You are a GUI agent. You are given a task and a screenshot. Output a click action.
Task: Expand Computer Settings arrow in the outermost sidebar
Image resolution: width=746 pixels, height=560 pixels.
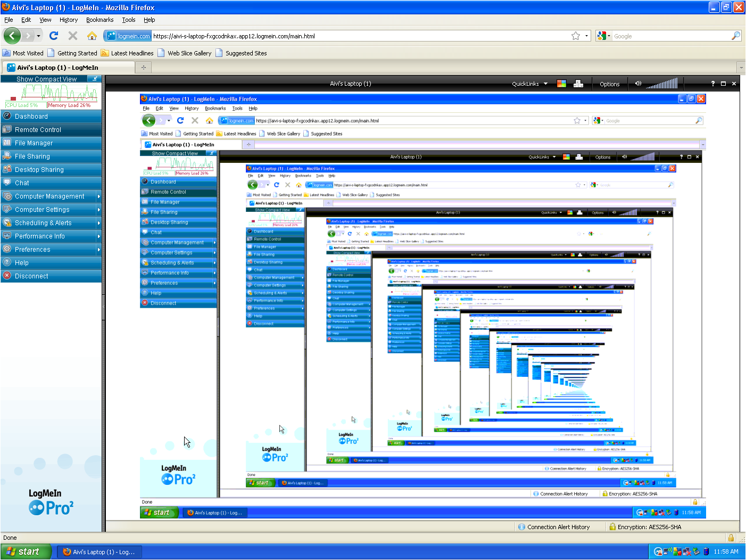[x=99, y=209]
